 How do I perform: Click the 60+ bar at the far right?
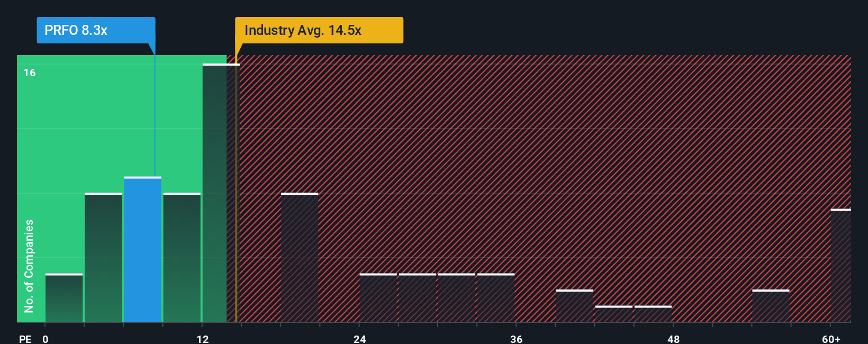coord(841,265)
